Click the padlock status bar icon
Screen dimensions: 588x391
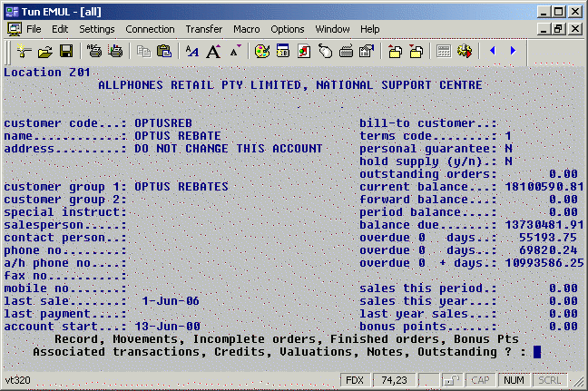click(451, 380)
